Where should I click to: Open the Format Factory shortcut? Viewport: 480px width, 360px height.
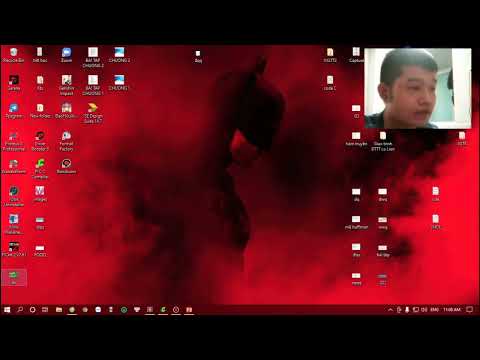(66, 141)
